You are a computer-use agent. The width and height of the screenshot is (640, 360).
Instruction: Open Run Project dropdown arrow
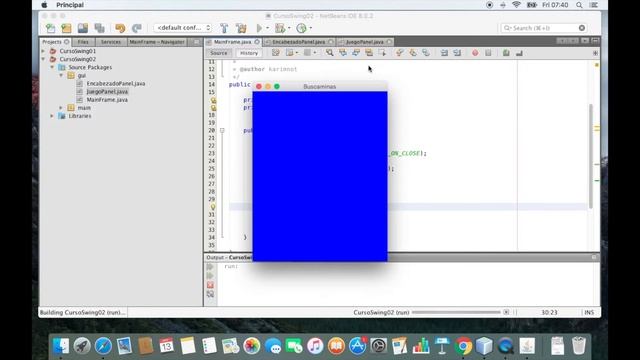point(267,28)
